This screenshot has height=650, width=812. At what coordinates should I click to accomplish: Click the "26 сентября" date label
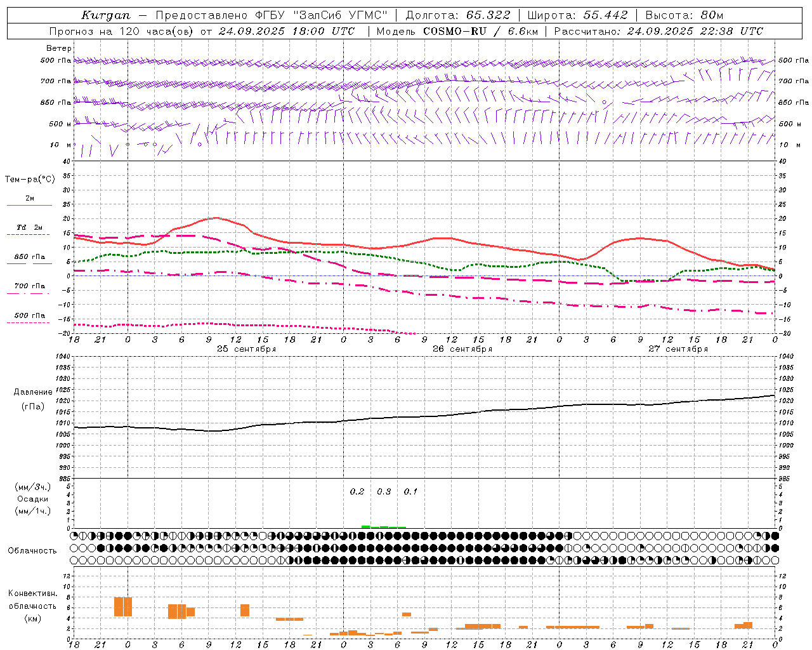pos(462,349)
